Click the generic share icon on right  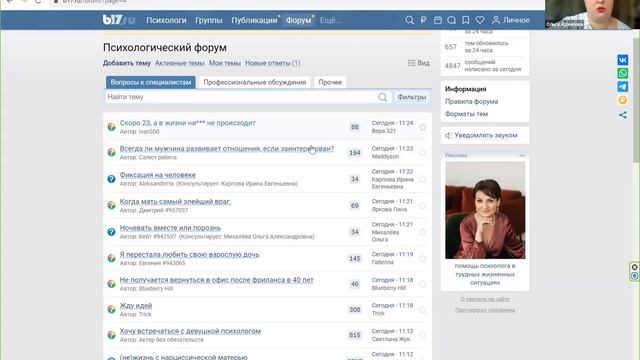[622, 115]
